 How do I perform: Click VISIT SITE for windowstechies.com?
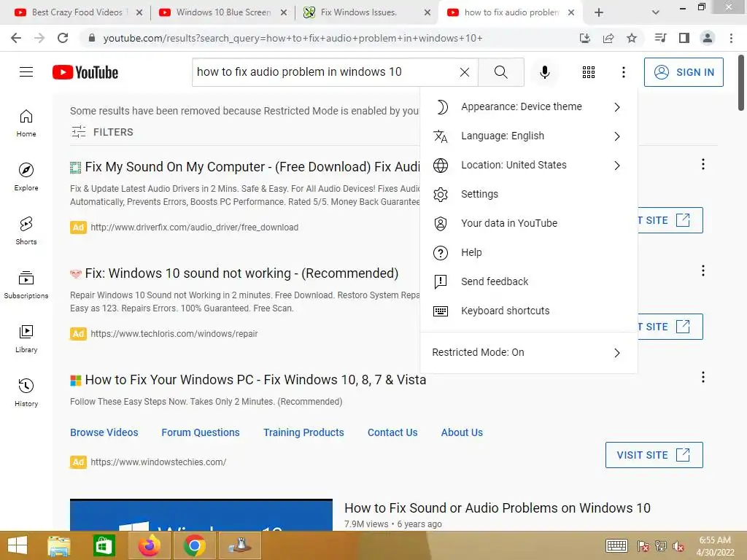[654, 455]
